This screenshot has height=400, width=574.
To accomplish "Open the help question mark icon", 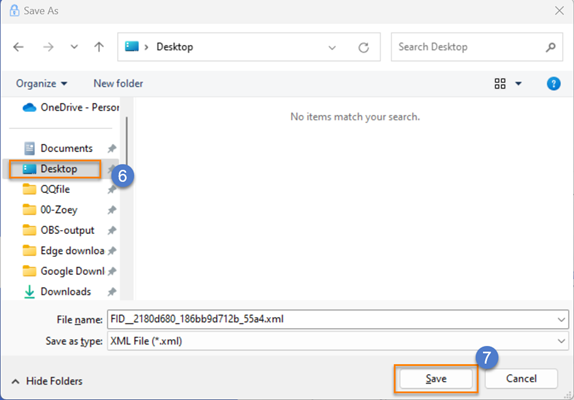I will [554, 84].
